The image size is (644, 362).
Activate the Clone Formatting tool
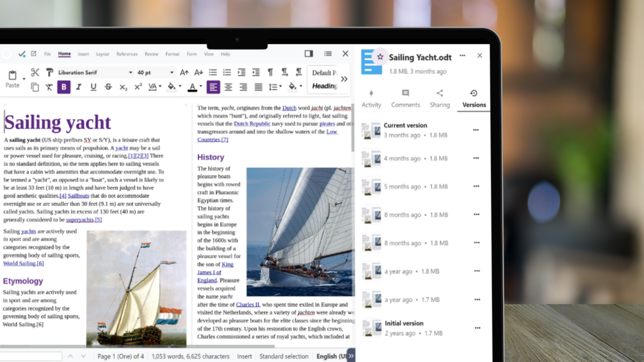pos(50,72)
